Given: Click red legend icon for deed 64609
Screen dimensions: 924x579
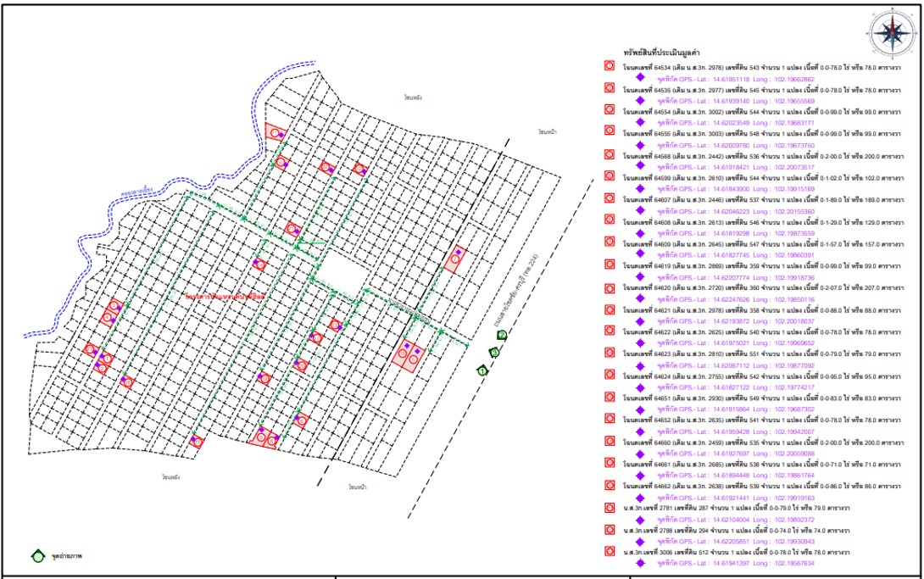Looking at the screenshot, I should pos(610,242).
